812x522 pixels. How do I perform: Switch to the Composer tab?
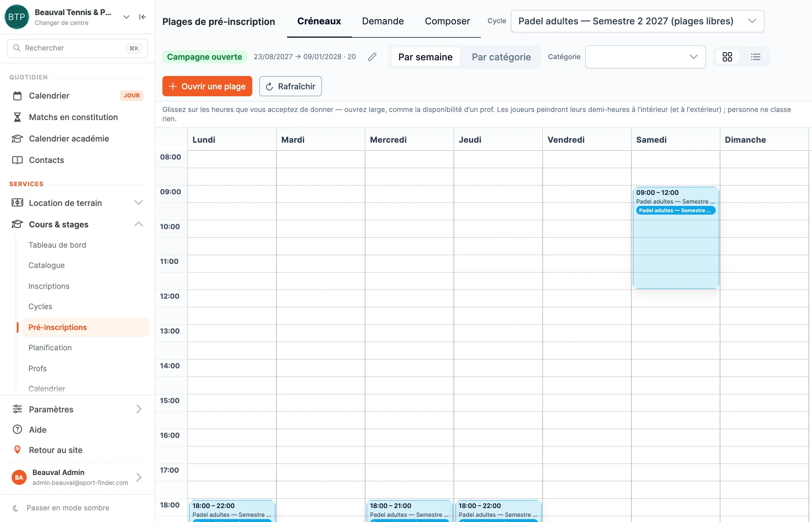(447, 21)
